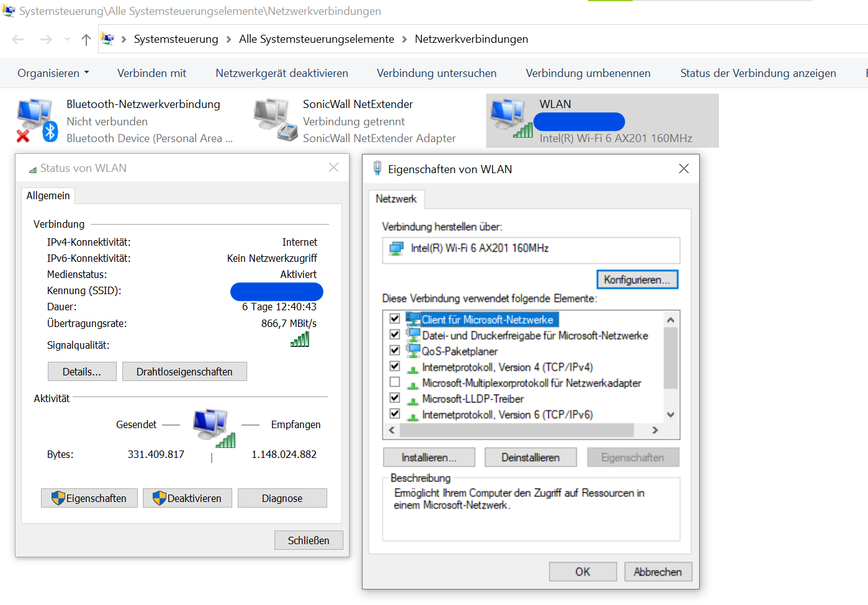The image size is (868, 605).
Task: Click the green signal quality bars icon
Action: (300, 339)
